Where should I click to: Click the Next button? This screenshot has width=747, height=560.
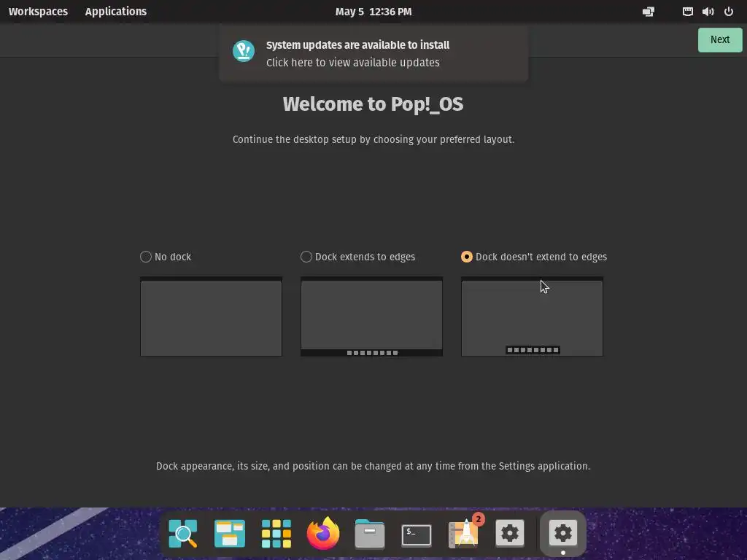(x=720, y=39)
